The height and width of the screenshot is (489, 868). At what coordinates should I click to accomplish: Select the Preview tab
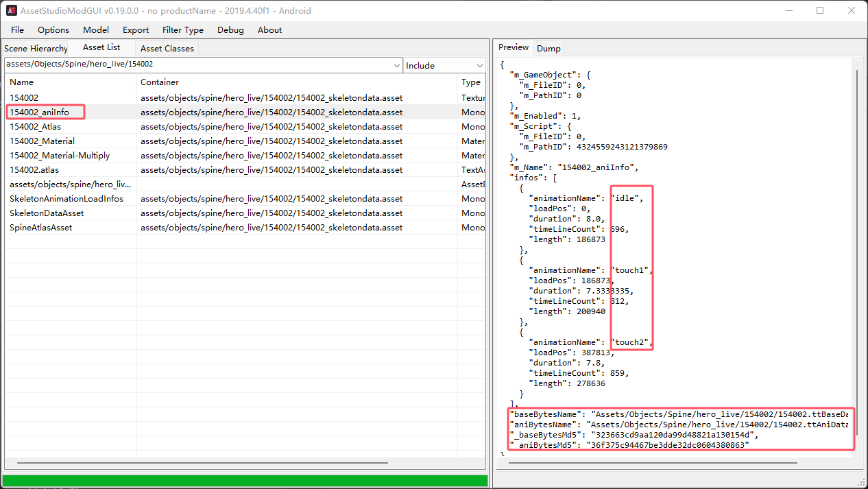coord(514,47)
